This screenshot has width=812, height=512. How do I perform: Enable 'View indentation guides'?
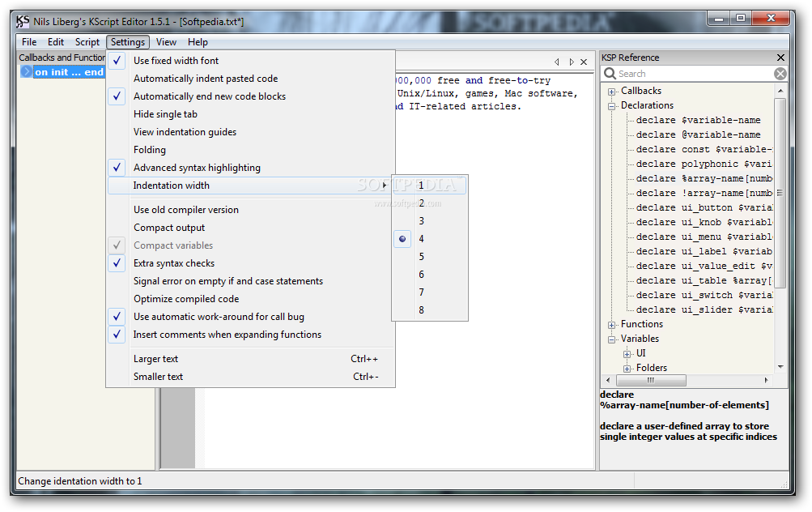tap(251, 131)
